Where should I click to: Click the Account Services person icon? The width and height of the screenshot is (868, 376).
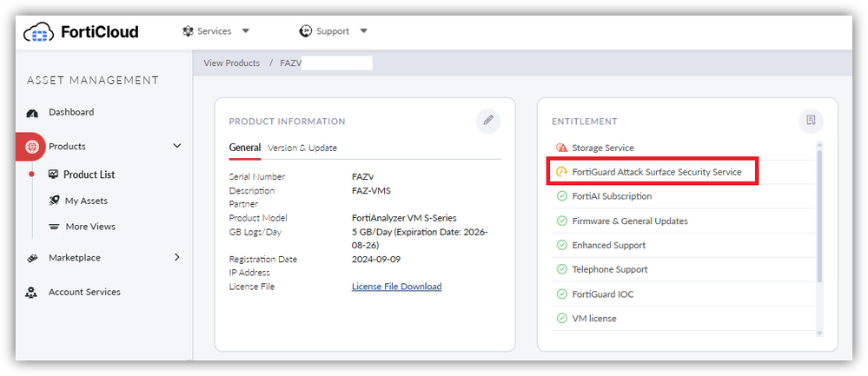[33, 293]
